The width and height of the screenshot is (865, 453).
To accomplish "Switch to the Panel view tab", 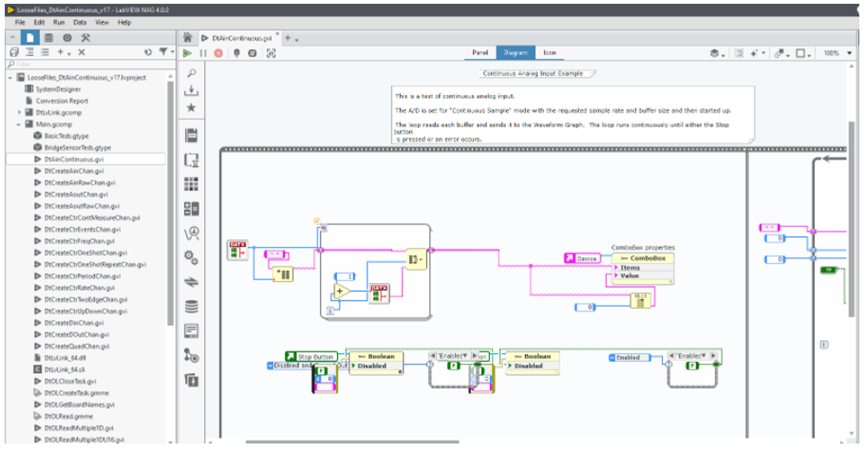I will [x=480, y=52].
